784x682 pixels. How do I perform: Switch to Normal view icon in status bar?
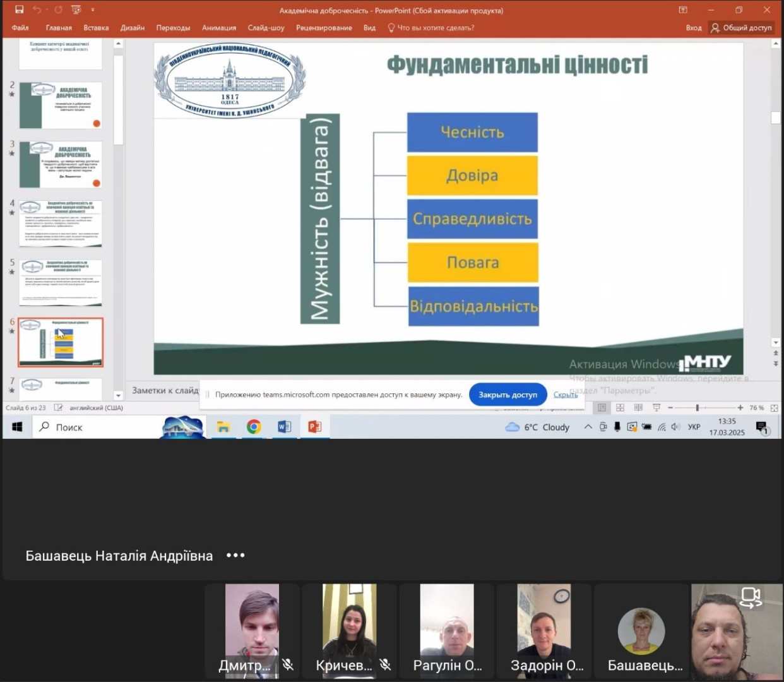tap(602, 408)
